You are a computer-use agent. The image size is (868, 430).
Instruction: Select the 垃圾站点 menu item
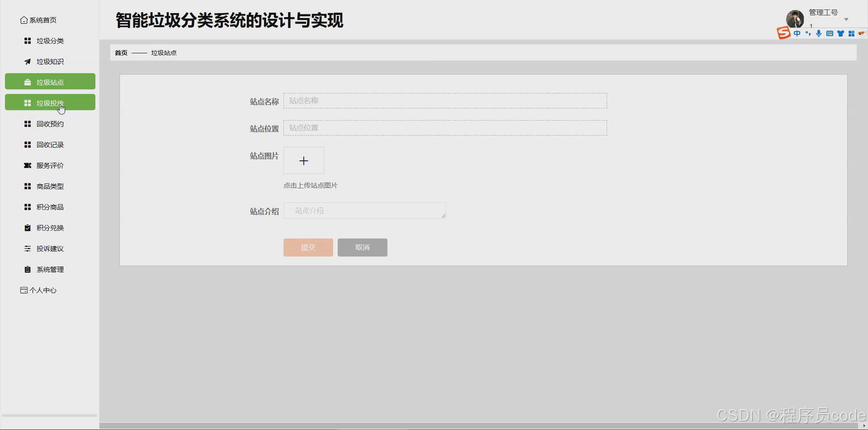50,82
